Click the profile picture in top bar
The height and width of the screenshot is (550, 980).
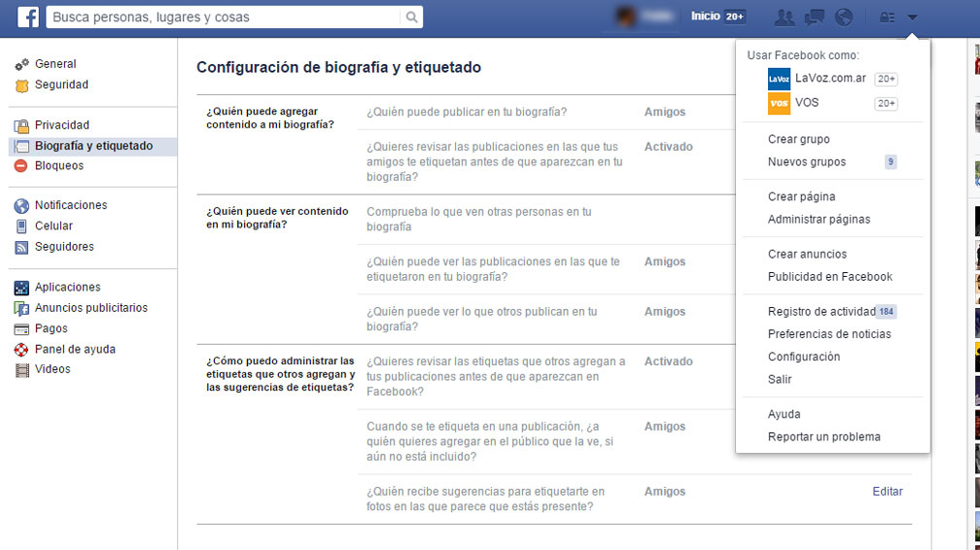pos(626,17)
